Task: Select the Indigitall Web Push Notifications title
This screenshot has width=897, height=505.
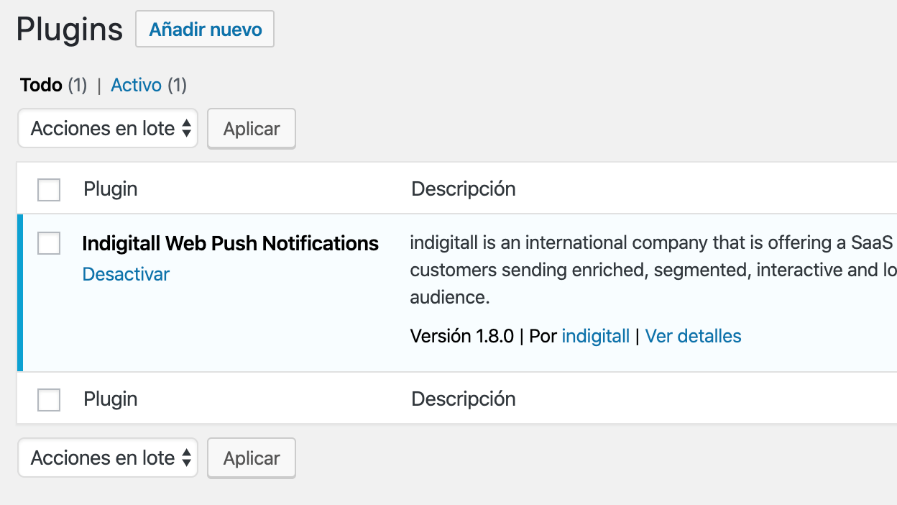Action: [230, 243]
